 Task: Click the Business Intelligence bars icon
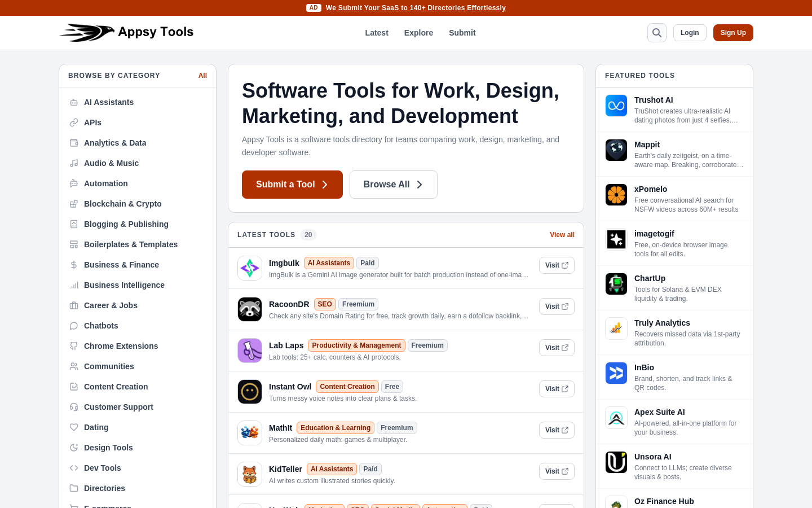tap(74, 285)
